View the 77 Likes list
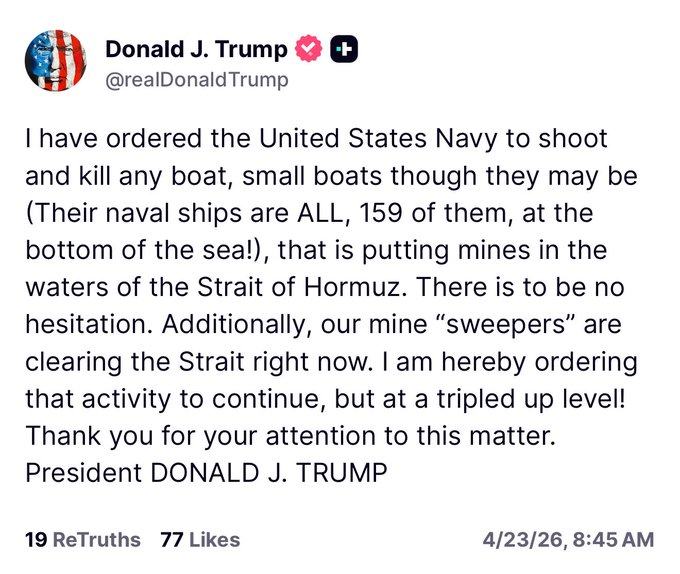Screen dimensions: 680x574 pos(200,539)
